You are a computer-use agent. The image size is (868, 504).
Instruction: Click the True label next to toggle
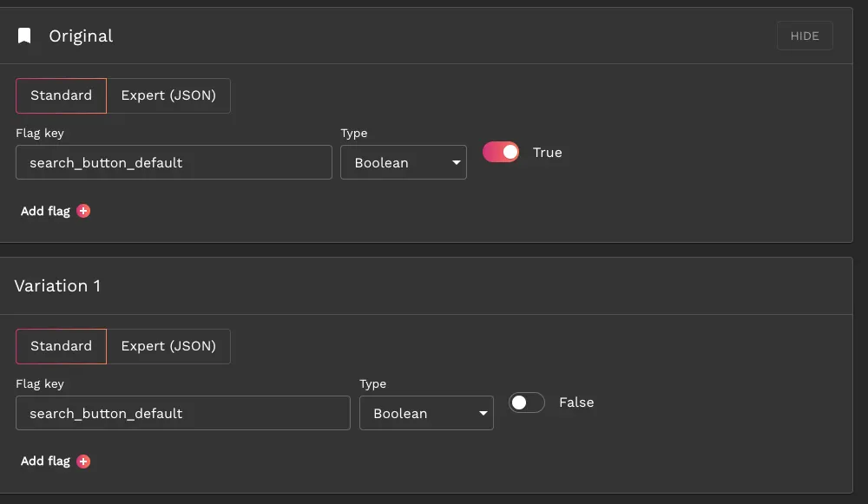tap(547, 153)
